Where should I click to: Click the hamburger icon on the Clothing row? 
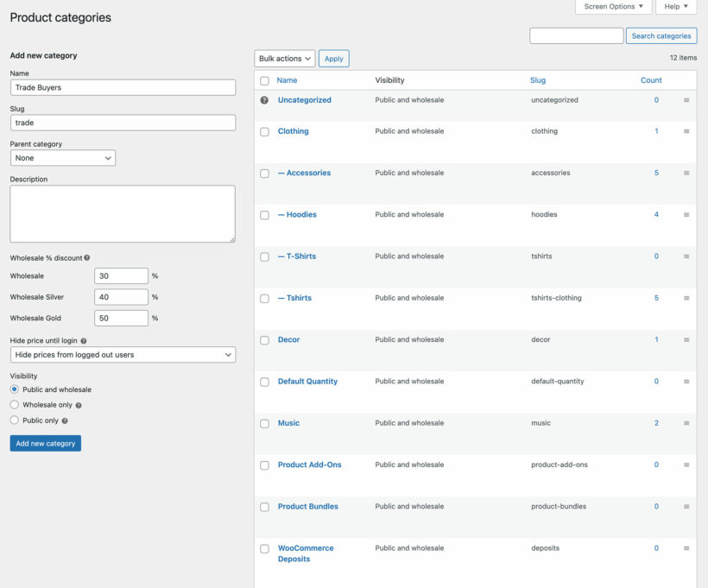687,130
